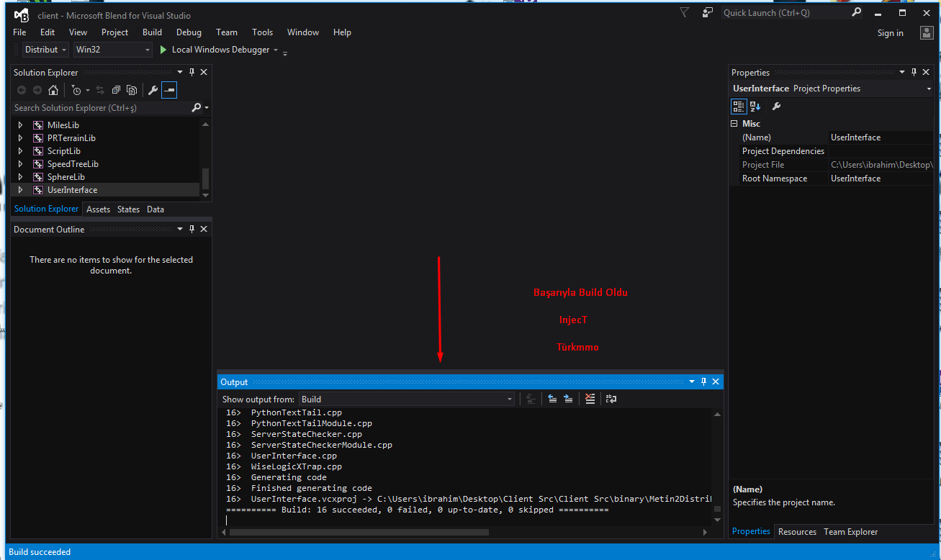Open the Distribut configuration dropdown
941x560 pixels.
46,50
